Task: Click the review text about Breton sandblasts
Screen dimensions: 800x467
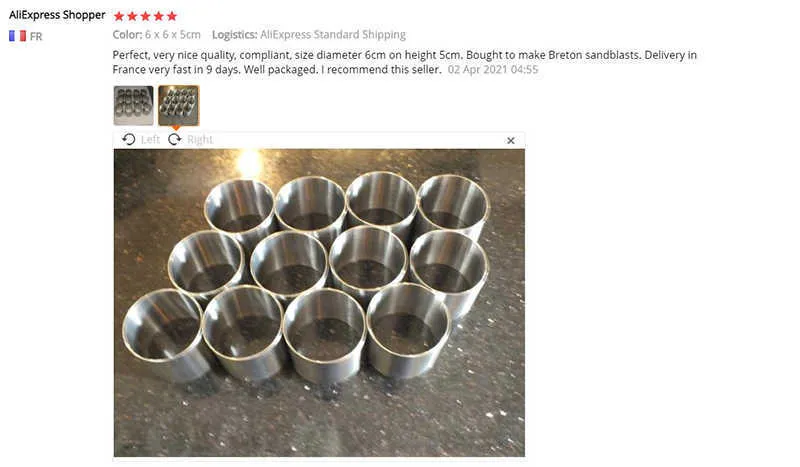Action: tap(405, 62)
